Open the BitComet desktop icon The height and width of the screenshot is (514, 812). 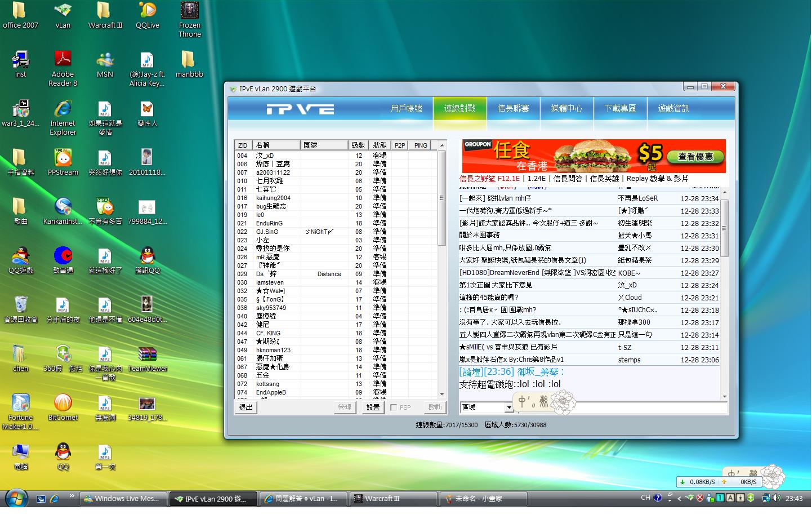[x=63, y=404]
